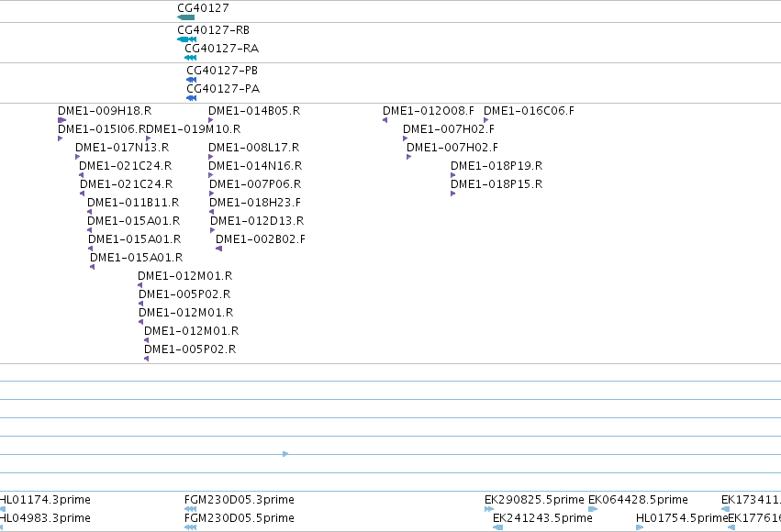The image size is (781, 532).
Task: Click the CG40127-PA protein glyph
Action: (191, 98)
